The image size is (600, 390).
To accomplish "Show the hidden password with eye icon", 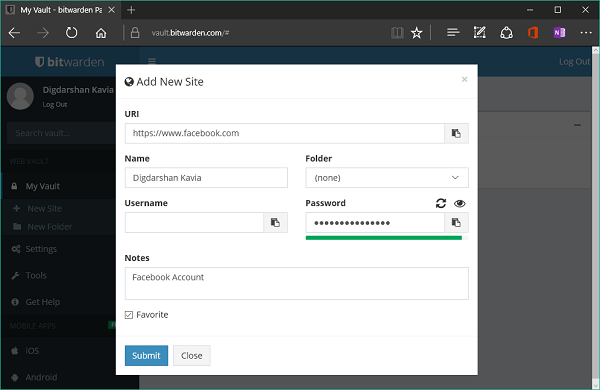I will (460, 203).
